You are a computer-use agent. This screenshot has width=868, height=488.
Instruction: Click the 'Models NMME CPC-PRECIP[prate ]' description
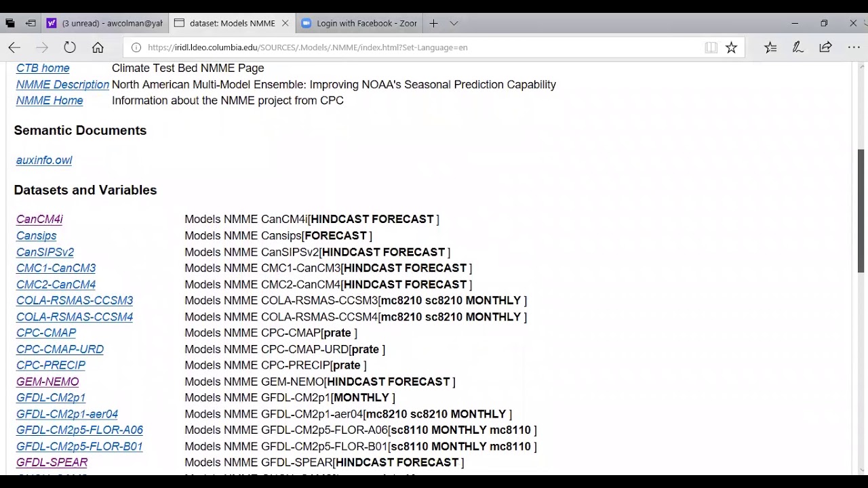[x=275, y=365]
